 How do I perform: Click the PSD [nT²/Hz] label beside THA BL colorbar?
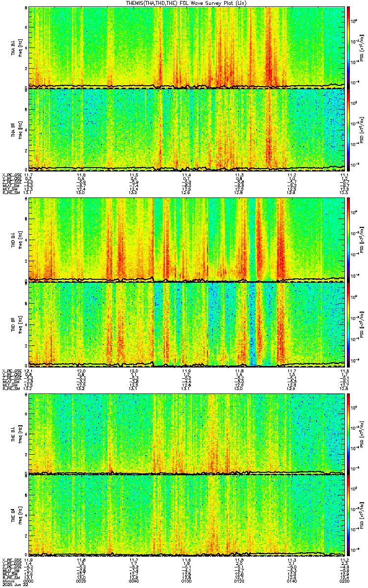point(362,48)
